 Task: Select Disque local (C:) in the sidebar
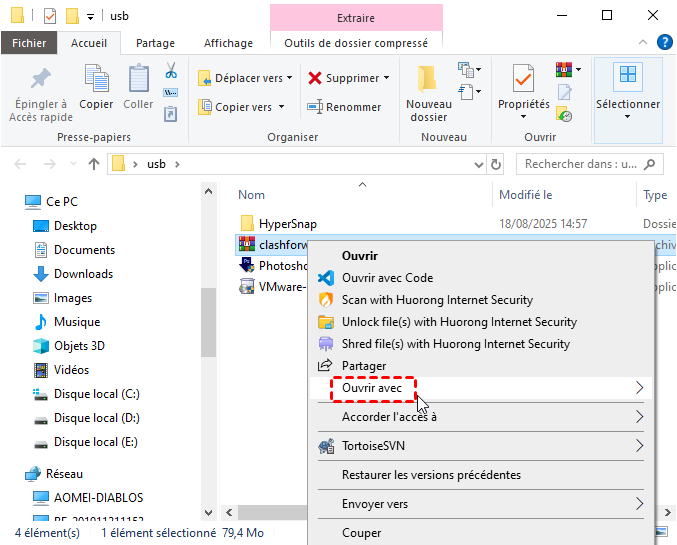[x=96, y=394]
